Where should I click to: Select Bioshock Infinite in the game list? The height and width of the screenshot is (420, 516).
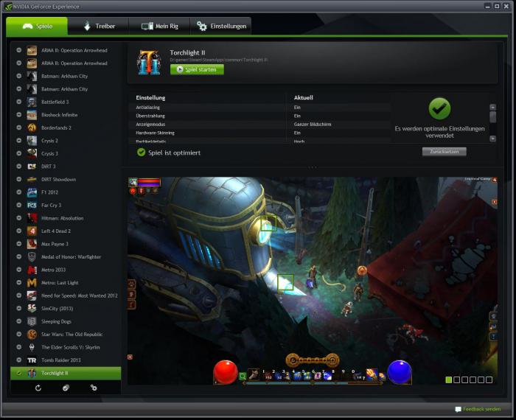66,115
